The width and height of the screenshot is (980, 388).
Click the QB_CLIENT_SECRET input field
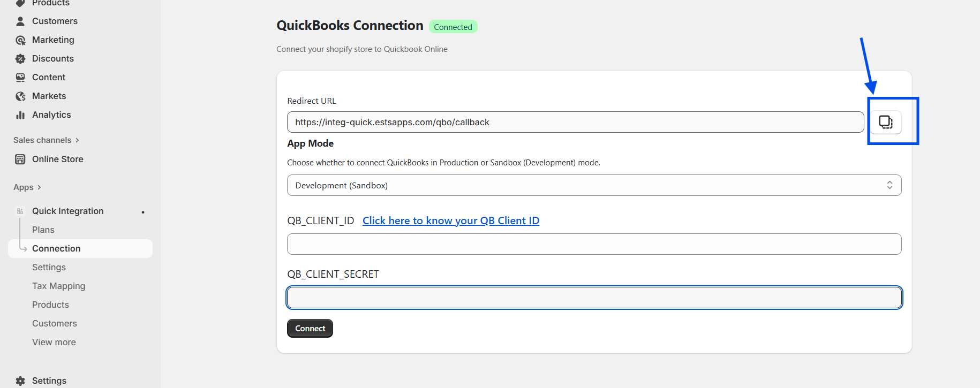(593, 298)
